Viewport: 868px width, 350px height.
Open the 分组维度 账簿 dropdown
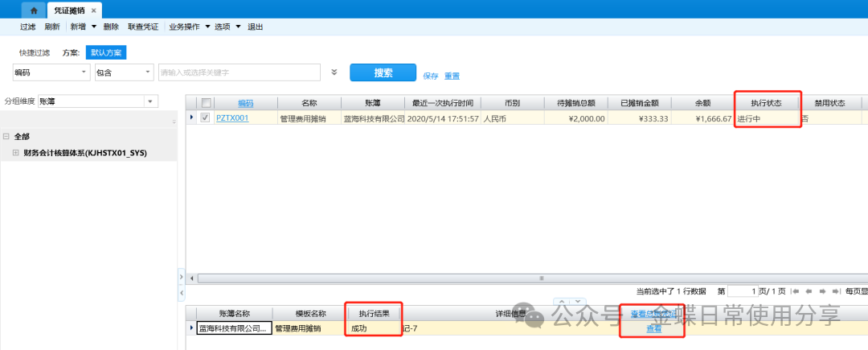click(150, 101)
